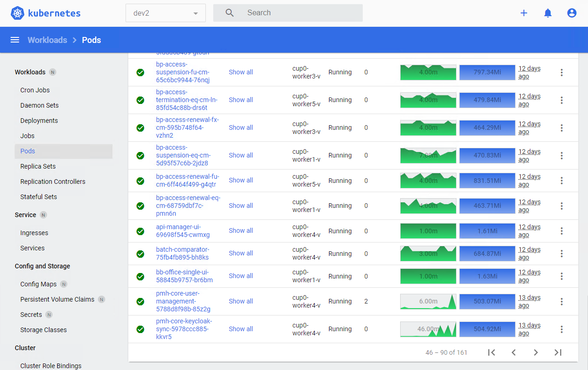Open Cron Jobs in sidebar
Image resolution: width=588 pixels, height=370 pixels.
[35, 90]
